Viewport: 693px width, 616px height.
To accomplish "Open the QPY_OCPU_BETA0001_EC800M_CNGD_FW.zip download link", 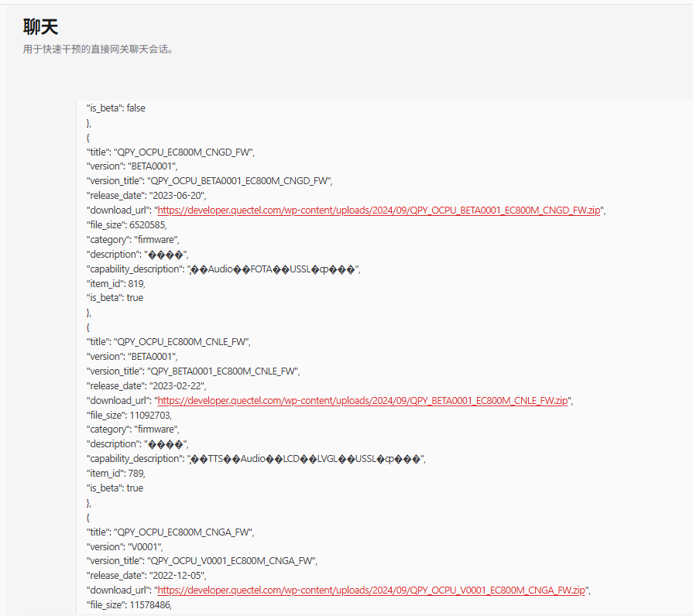I will pos(379,210).
